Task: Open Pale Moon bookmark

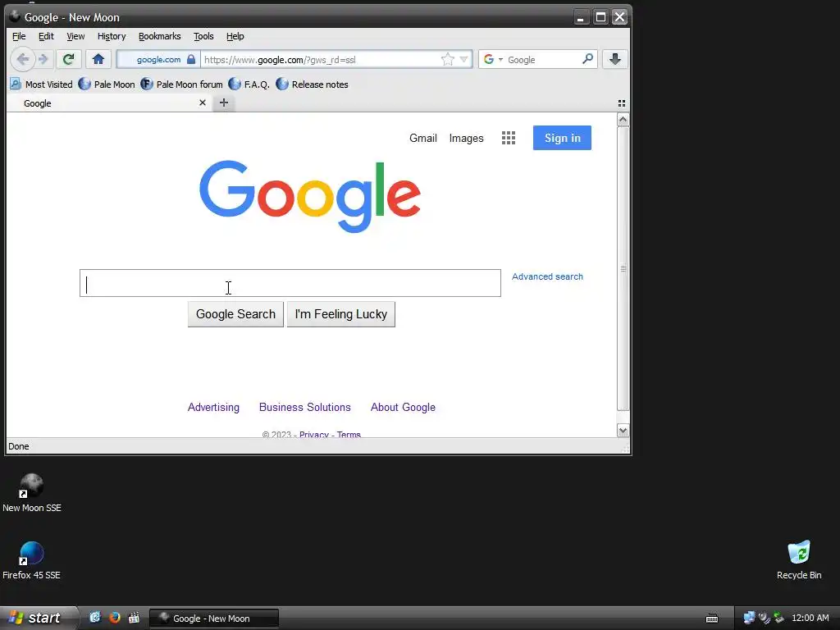Action: pos(107,84)
